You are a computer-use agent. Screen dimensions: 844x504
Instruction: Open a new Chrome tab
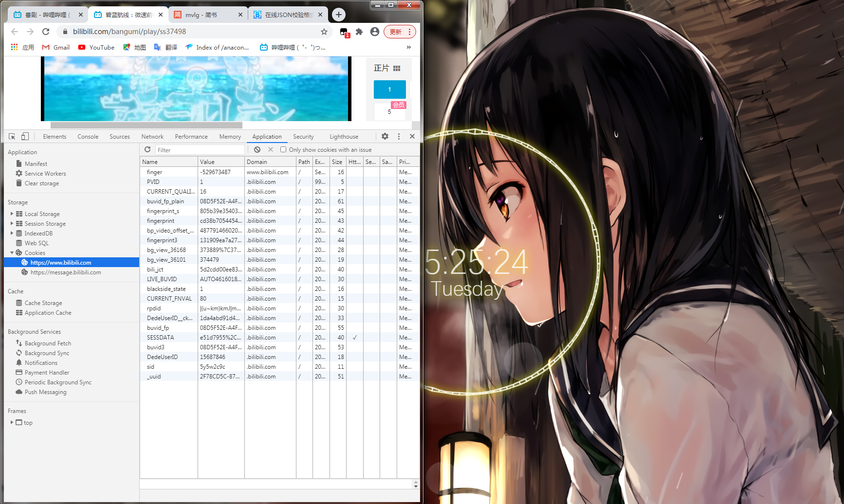tap(339, 15)
